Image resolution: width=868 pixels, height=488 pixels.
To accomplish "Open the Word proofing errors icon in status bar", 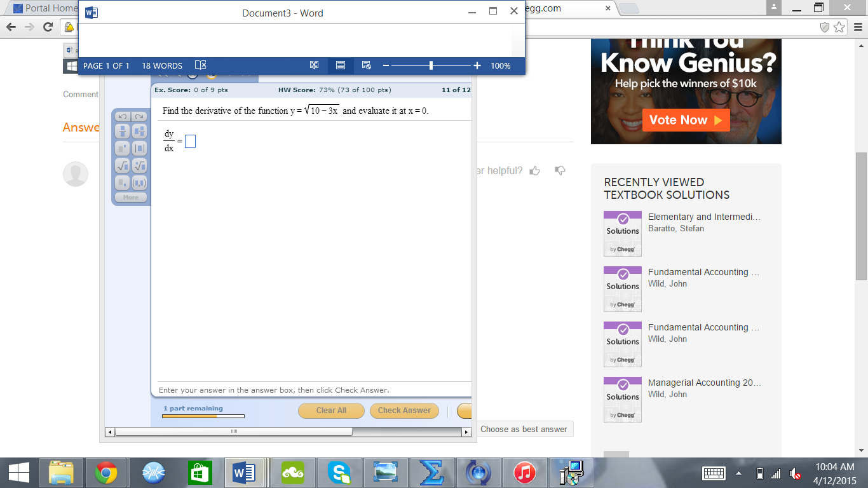I will (x=201, y=65).
